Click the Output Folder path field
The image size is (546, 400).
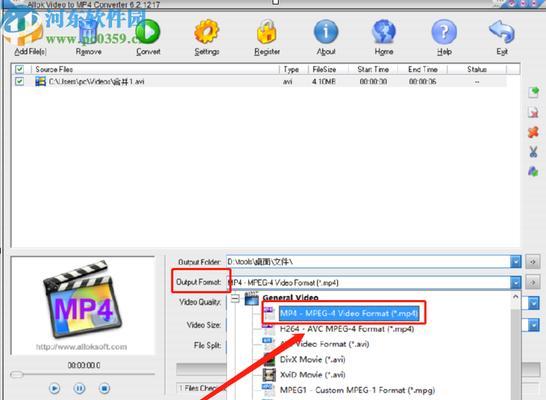point(368,261)
